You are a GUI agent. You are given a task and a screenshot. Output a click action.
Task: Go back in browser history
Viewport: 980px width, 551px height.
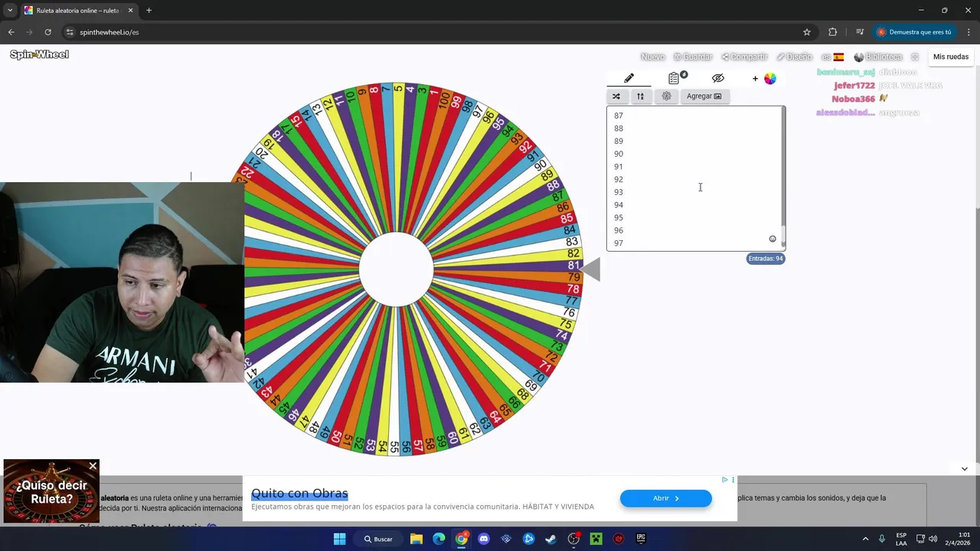11,32
